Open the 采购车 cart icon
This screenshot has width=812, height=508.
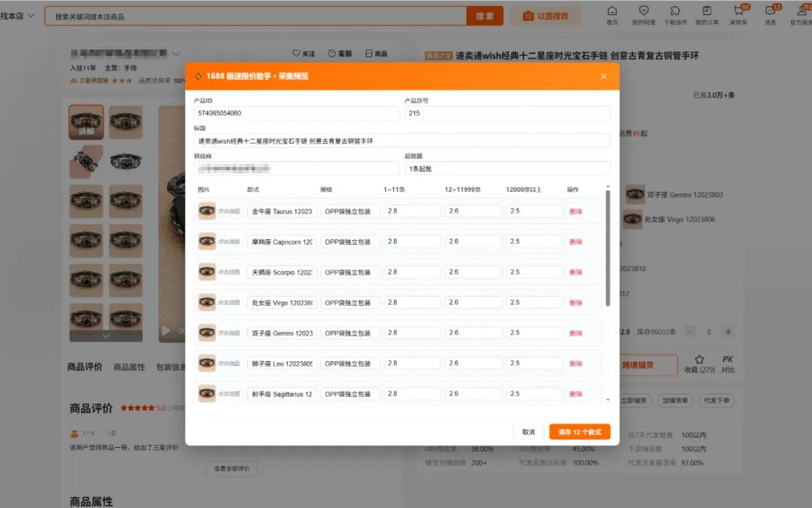pos(739,15)
